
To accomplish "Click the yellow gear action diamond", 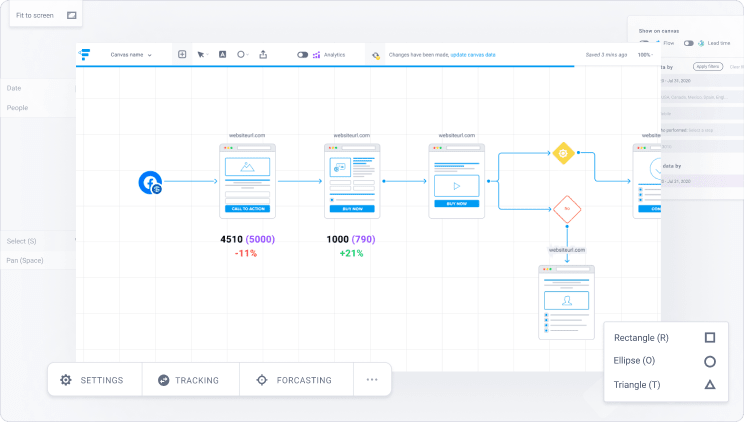I will (563, 153).
